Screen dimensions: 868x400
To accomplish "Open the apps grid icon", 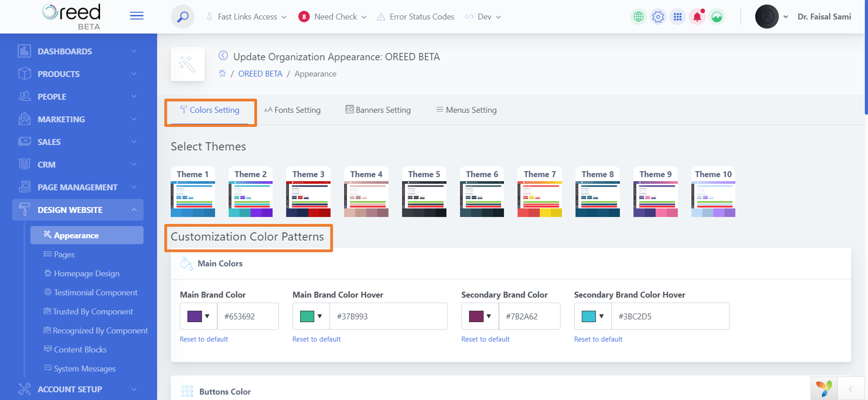I will pyautogui.click(x=677, y=17).
